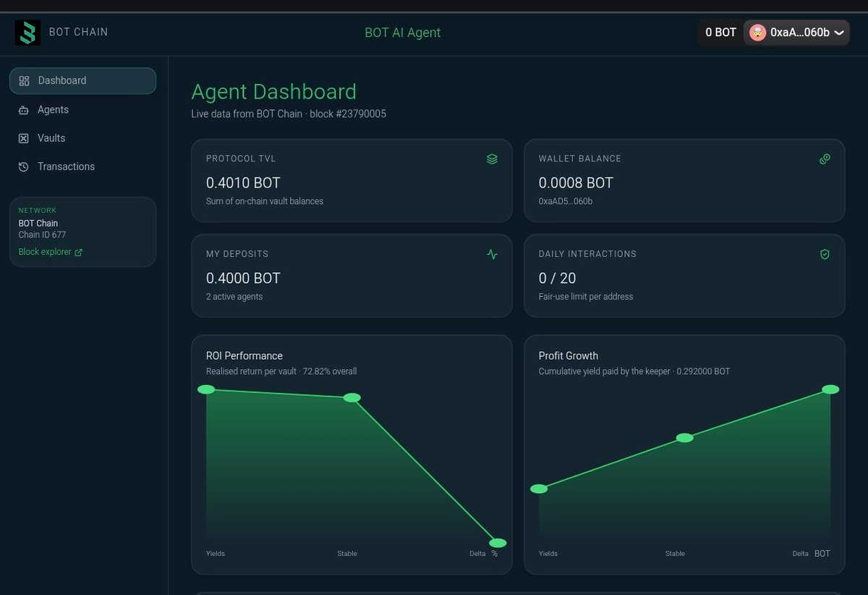Screen dimensions: 868x595
Task: Click the Stable data point on Profit Growth chart
Action: (684, 438)
